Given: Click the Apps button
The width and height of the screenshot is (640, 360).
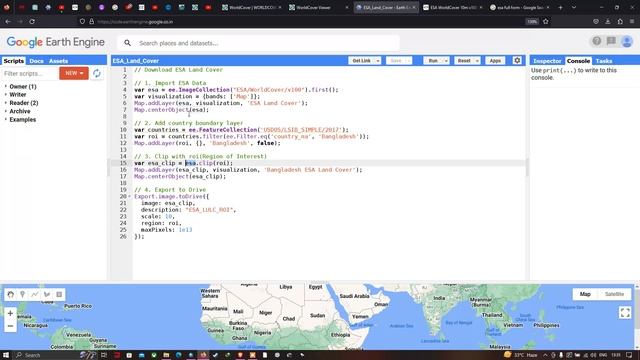Looking at the screenshot, I should (495, 61).
